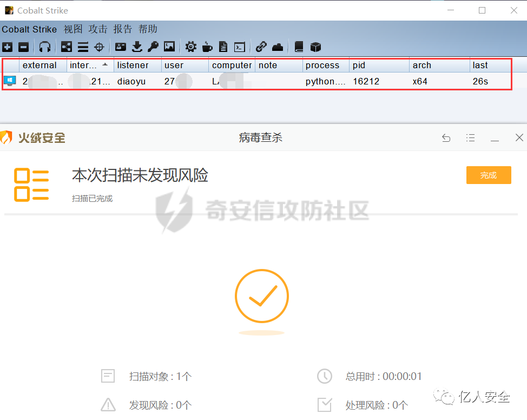Click the 处理风险: 0个 statistic
This screenshot has width=527, height=420.
(x=377, y=405)
